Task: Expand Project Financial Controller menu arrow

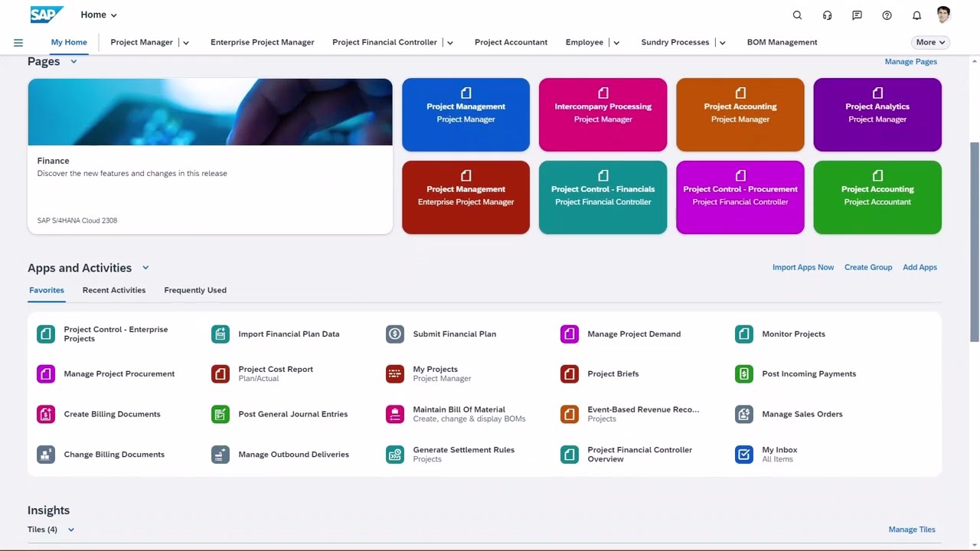Action: point(450,43)
